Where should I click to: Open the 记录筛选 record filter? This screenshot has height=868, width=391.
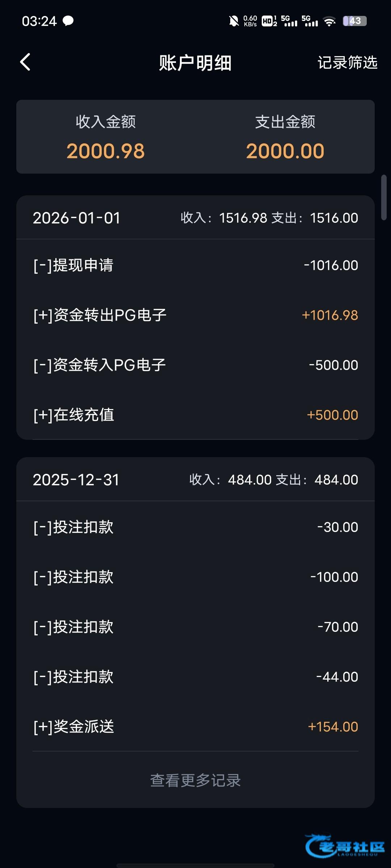(x=347, y=63)
